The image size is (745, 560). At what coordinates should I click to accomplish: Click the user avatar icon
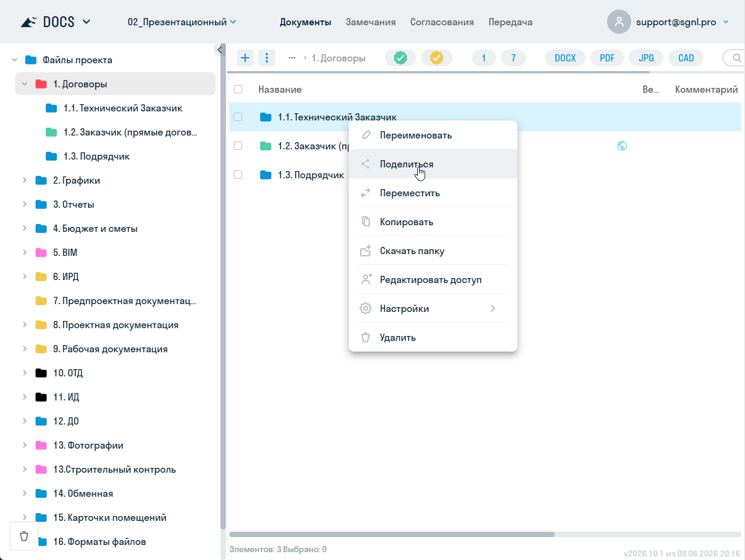tap(619, 22)
